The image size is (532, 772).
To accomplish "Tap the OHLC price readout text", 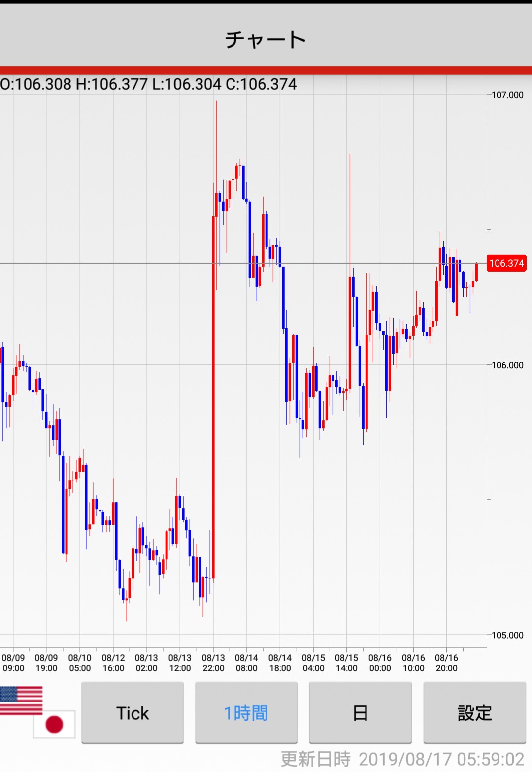I will click(148, 84).
